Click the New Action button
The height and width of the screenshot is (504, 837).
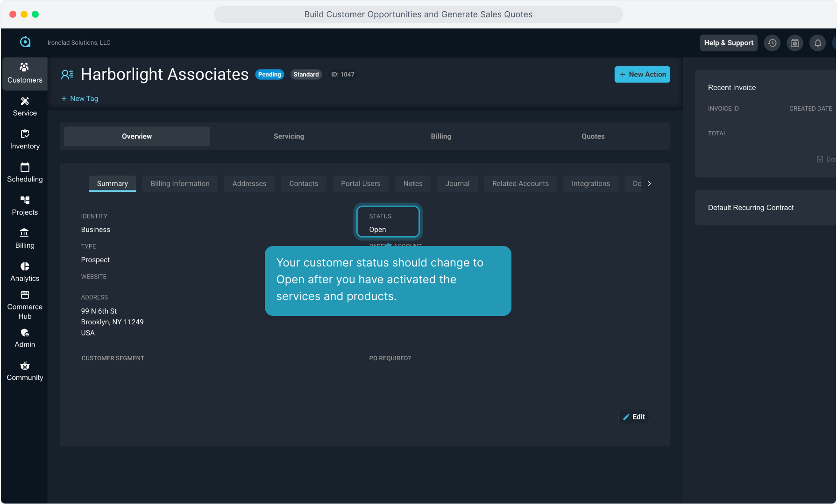coord(642,74)
